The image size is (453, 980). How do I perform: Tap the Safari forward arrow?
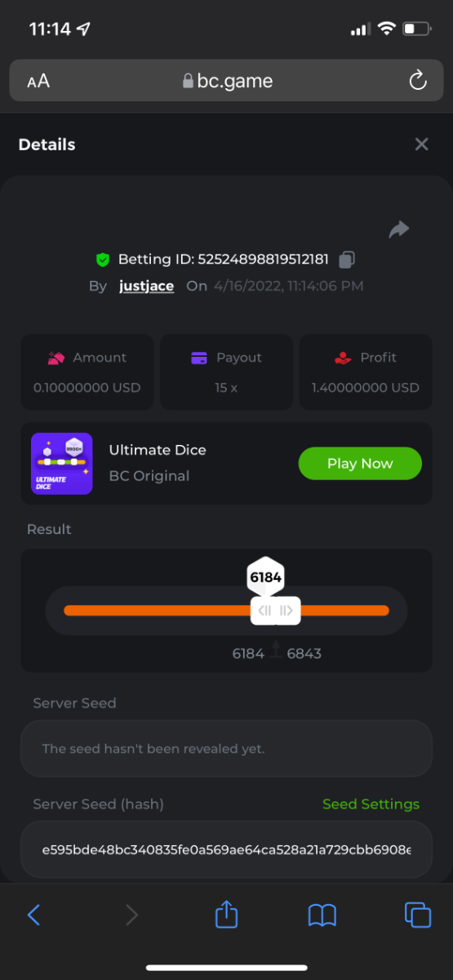[131, 915]
